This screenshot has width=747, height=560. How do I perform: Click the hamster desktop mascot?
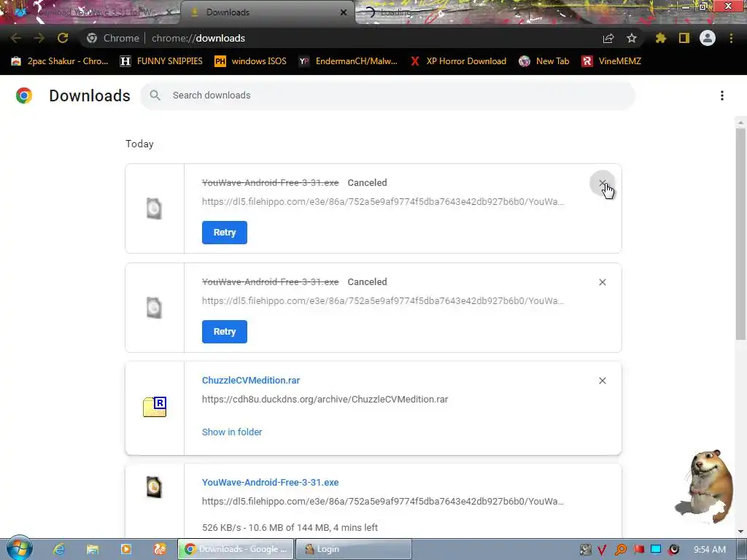705,486
